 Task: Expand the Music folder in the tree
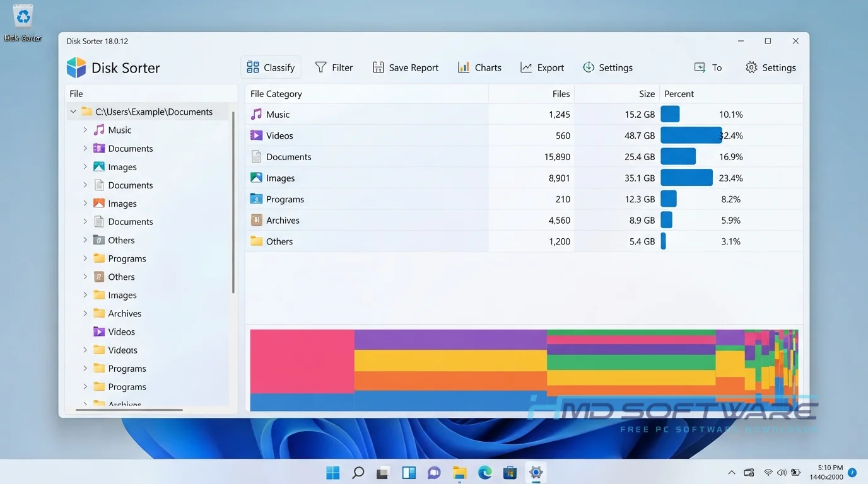pyautogui.click(x=85, y=130)
